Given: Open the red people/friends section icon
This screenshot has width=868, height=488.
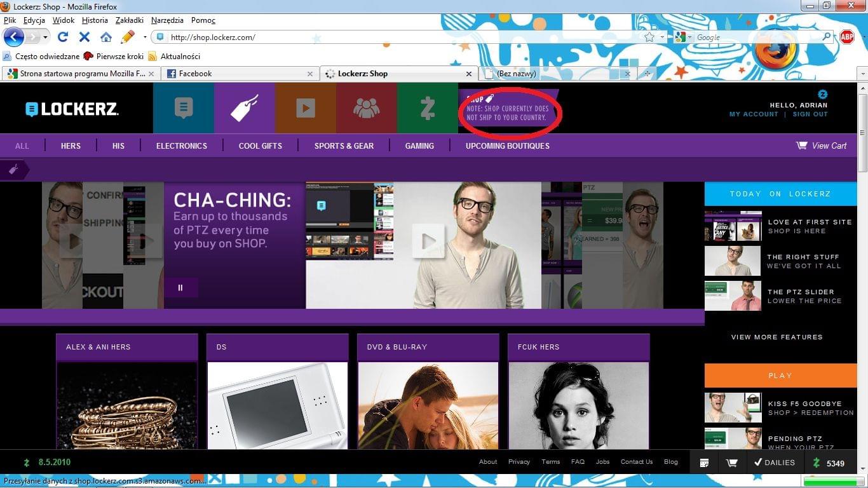Looking at the screenshot, I should coord(367,108).
